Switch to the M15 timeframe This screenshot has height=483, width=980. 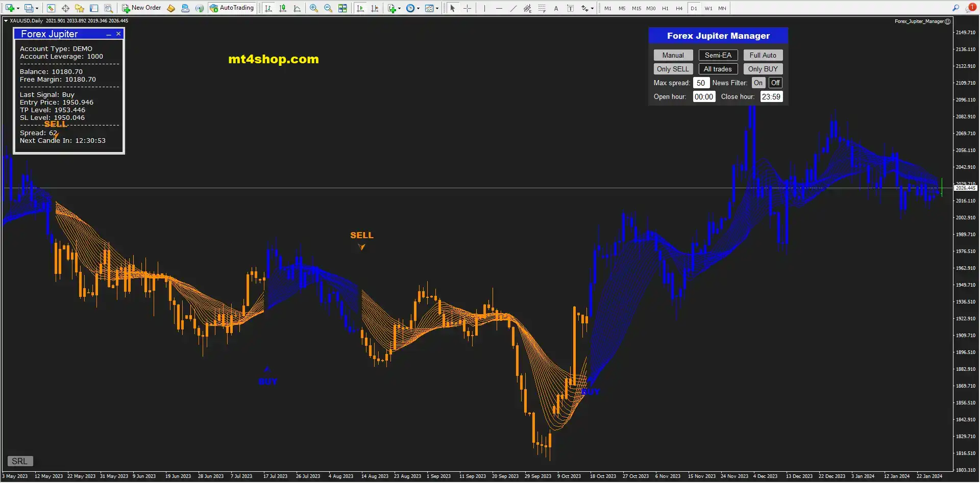point(636,8)
